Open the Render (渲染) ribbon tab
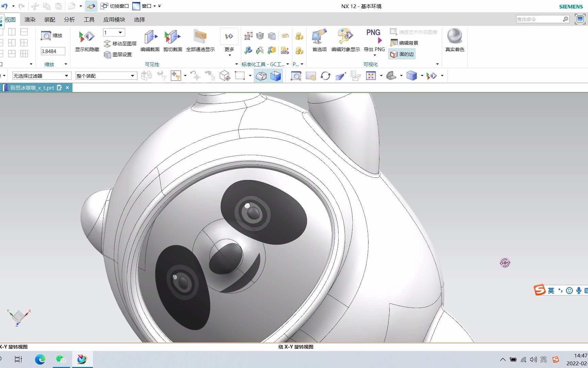The image size is (588, 368). coord(30,19)
